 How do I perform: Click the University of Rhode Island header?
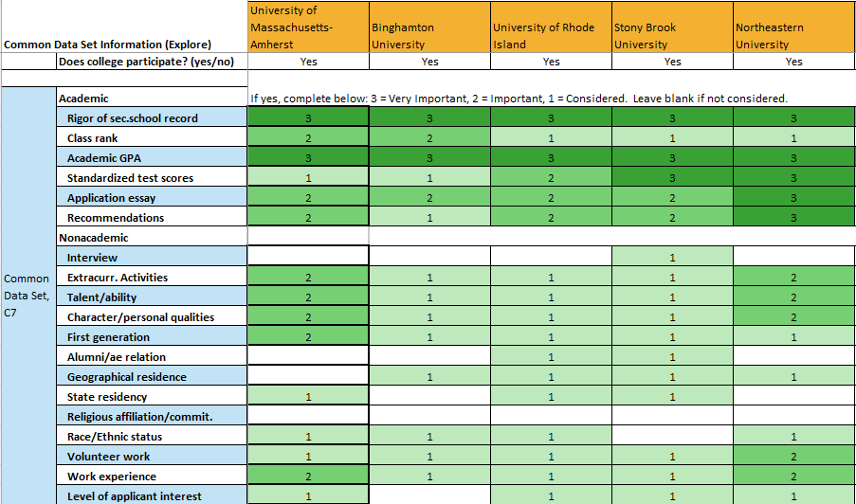551,27
